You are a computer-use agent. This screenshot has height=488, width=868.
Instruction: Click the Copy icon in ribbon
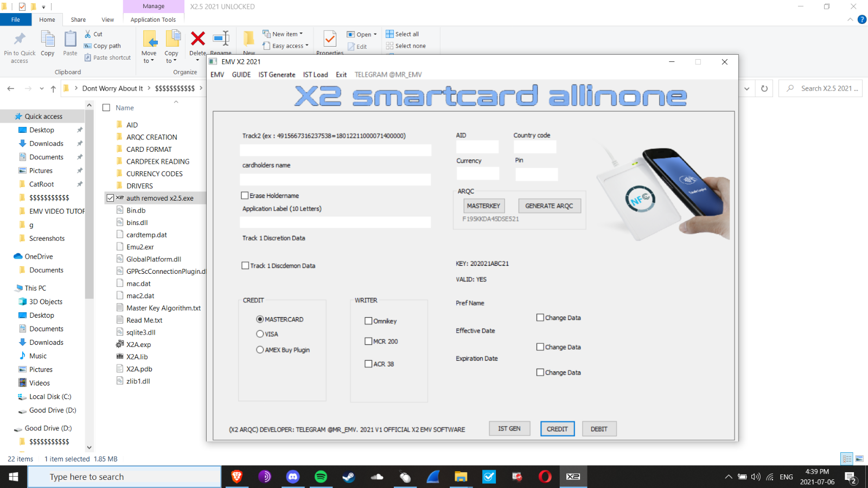point(48,39)
